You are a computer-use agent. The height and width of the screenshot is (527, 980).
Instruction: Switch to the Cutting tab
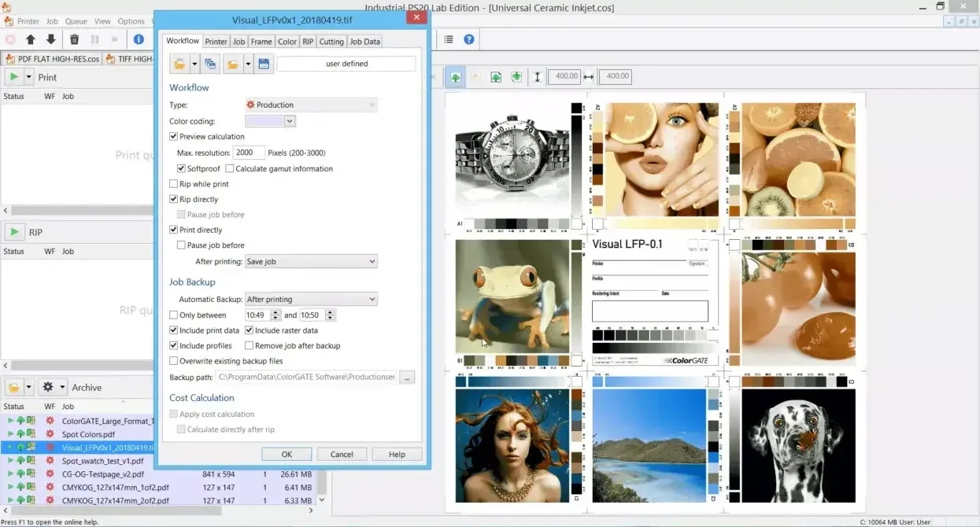pos(331,42)
